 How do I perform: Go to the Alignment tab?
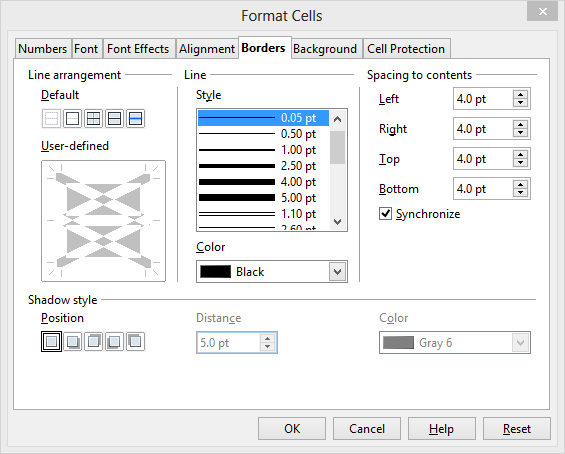207,49
